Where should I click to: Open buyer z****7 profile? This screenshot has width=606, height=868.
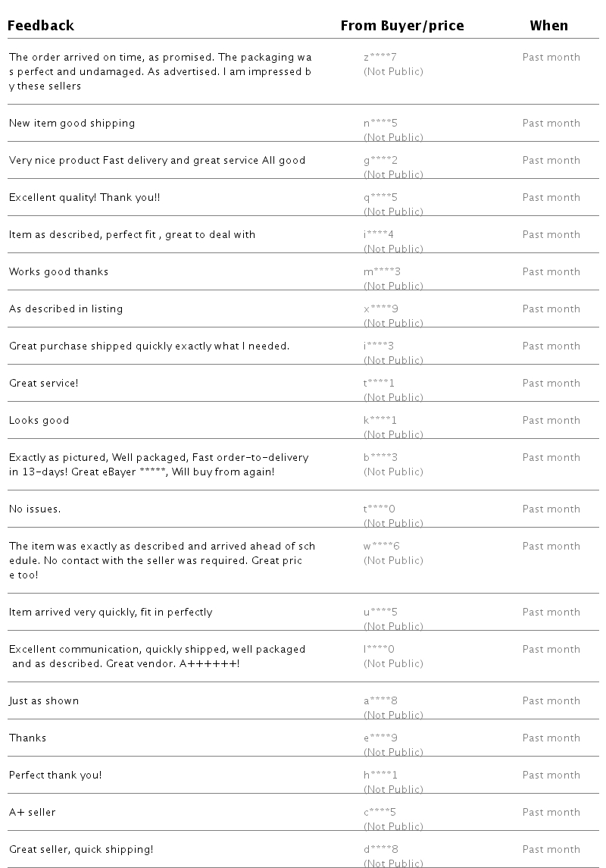(380, 58)
